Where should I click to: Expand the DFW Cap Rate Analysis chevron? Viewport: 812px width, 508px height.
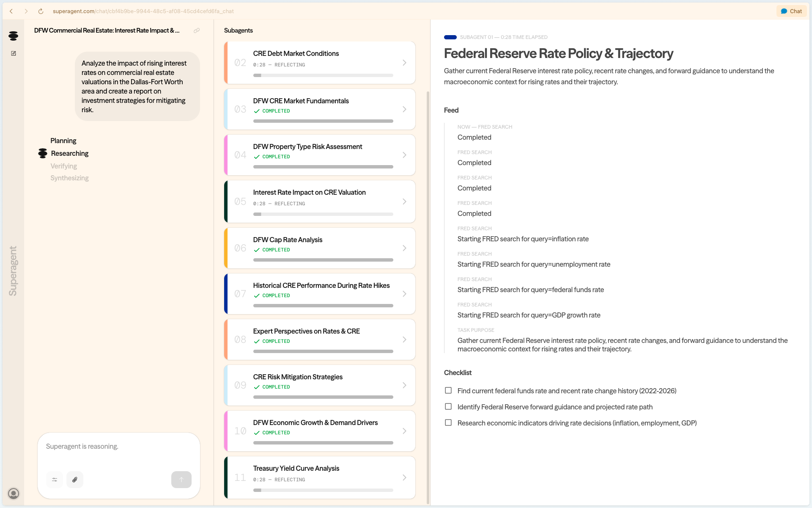(x=404, y=248)
